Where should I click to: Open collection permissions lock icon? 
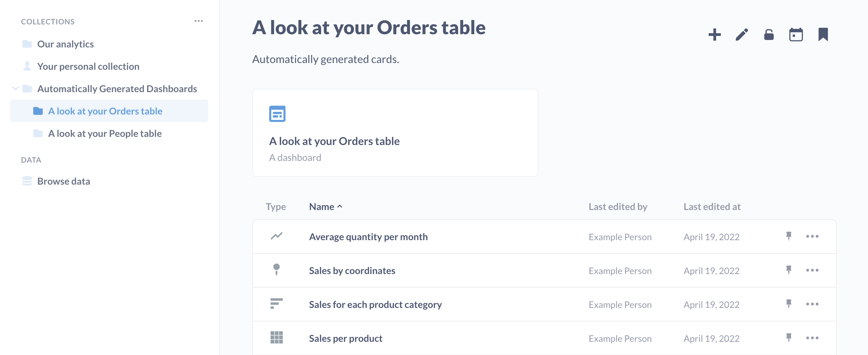point(769,35)
